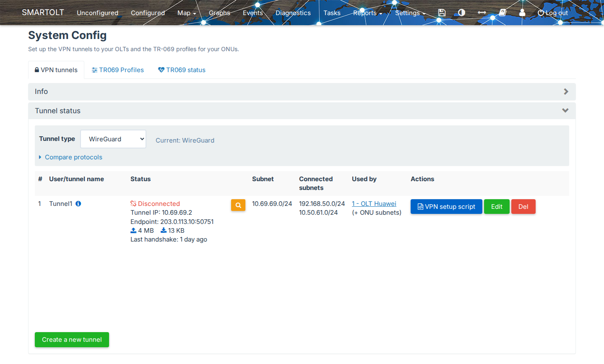Screen dimensions: 604x364
Task: Expand Compare protocols details
Action: pyautogui.click(x=70, y=157)
